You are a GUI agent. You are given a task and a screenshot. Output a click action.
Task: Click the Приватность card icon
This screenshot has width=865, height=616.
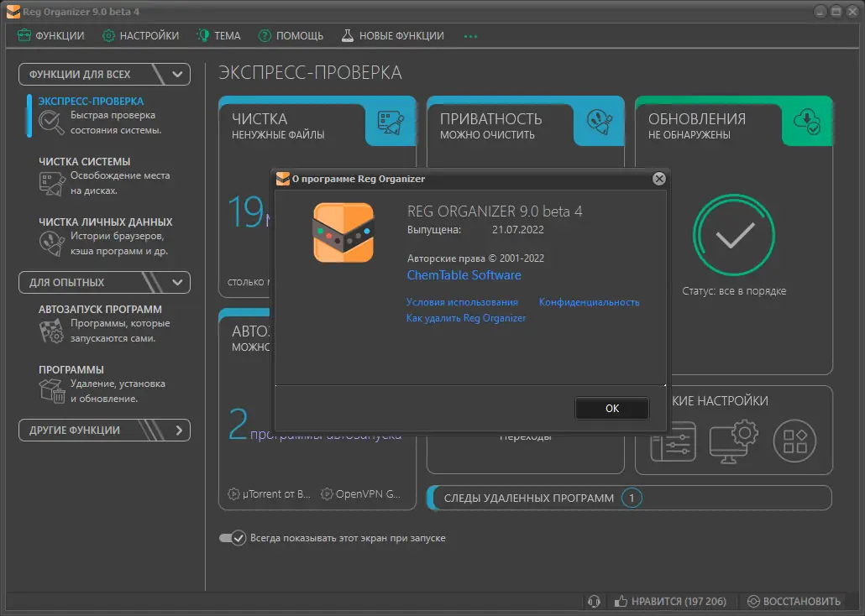pyautogui.click(x=599, y=122)
